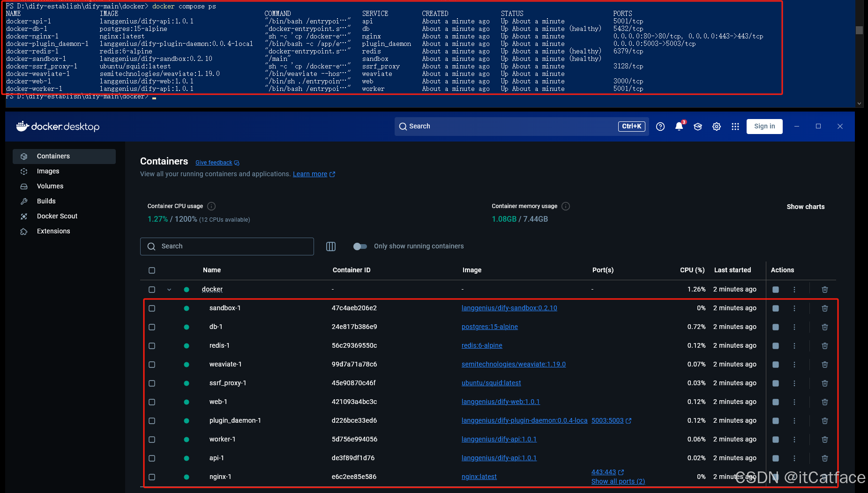Select the redis-1 checkbox
868x493 pixels.
pos(152,346)
